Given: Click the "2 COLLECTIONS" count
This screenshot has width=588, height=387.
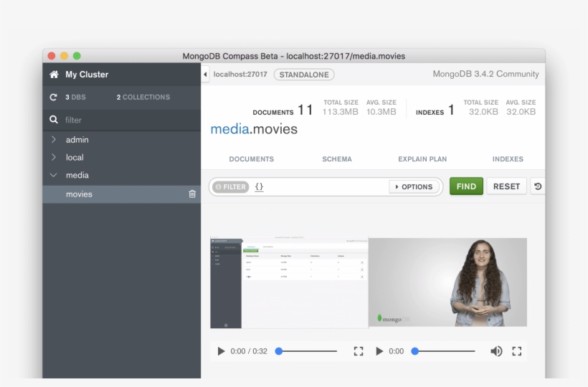Looking at the screenshot, I should click(x=143, y=97).
